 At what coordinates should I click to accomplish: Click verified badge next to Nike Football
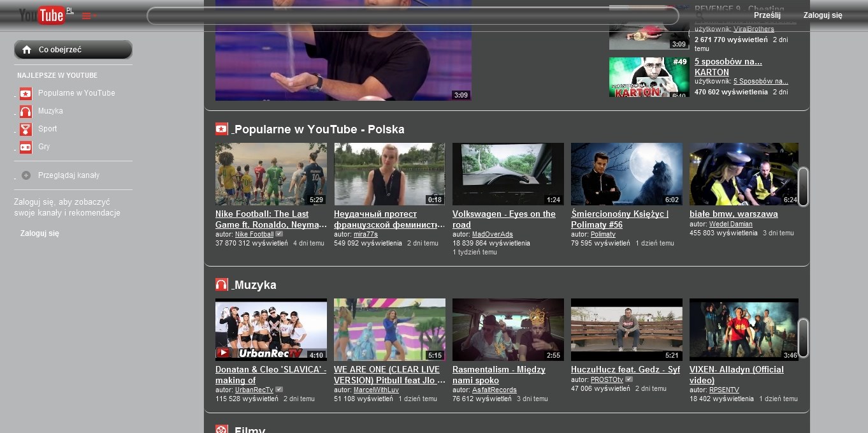pos(279,234)
